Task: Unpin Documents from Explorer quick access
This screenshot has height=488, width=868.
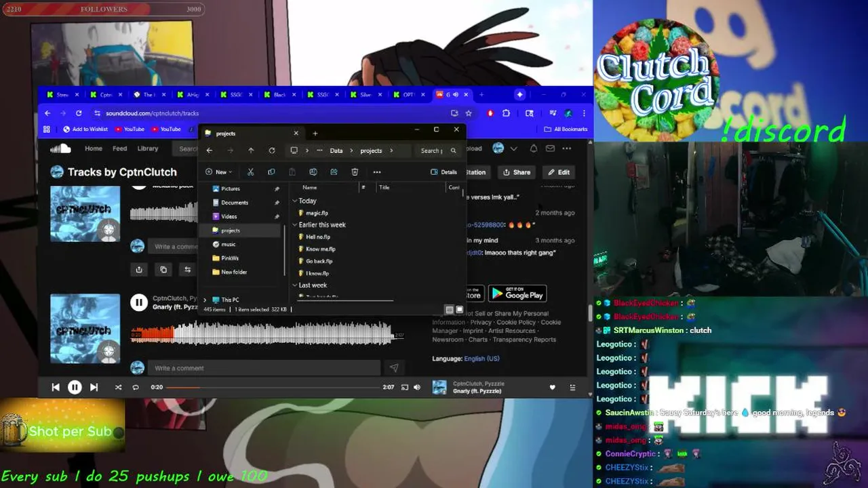Action: 277,203
